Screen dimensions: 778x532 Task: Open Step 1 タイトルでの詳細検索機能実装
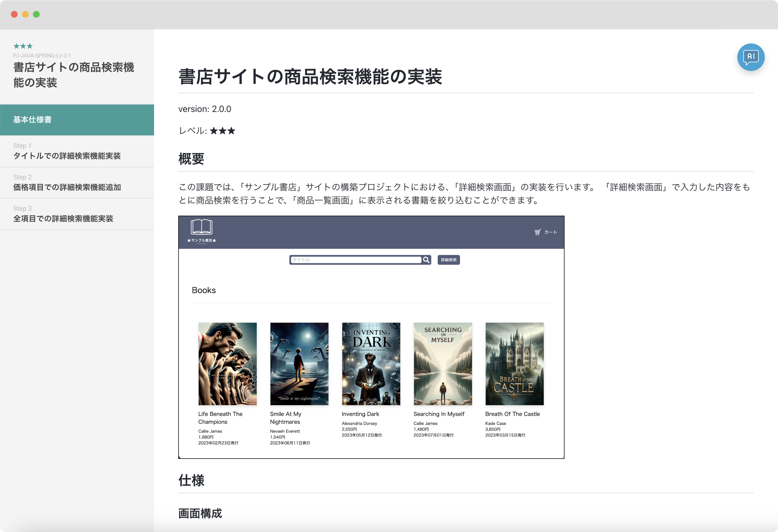point(77,151)
